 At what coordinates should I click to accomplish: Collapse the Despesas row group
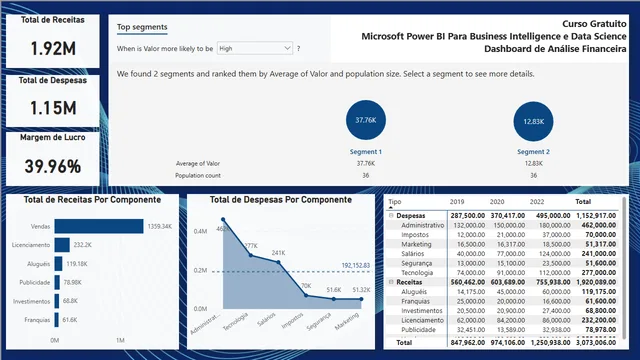pos(391,215)
